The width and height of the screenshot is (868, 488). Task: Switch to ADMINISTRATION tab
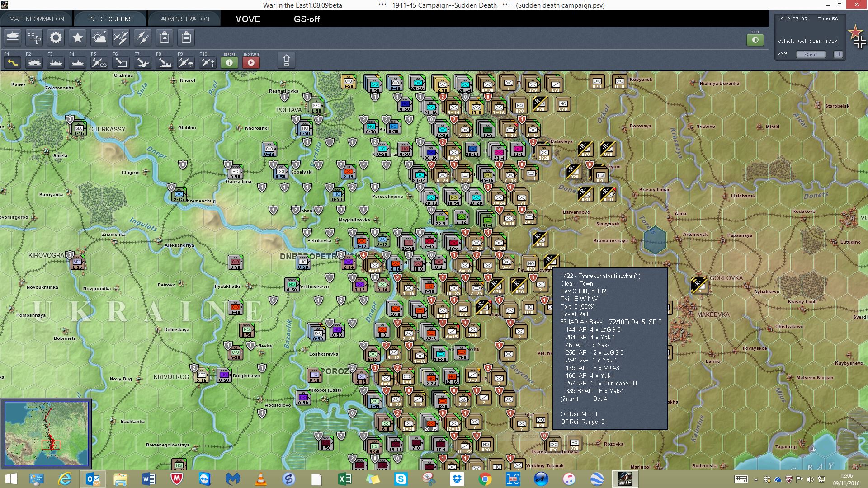185,19
